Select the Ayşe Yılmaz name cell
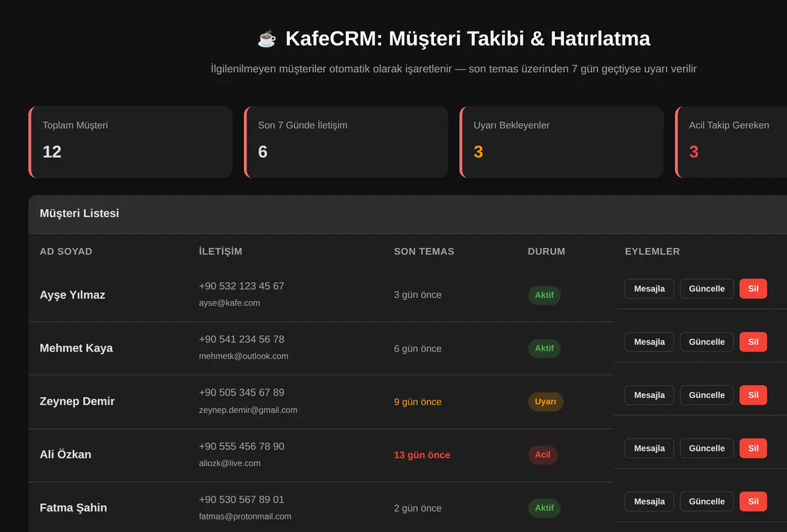Screen dimensions: 787x532 click(73, 295)
